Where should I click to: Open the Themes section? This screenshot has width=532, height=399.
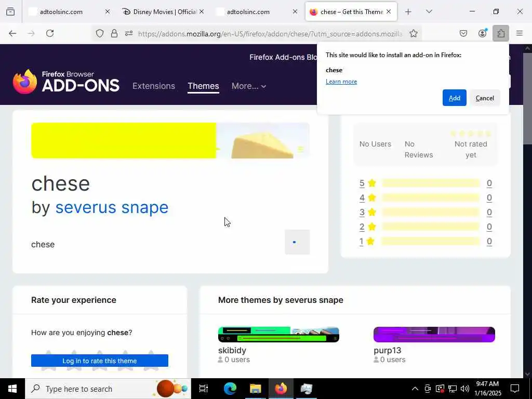coord(203,86)
